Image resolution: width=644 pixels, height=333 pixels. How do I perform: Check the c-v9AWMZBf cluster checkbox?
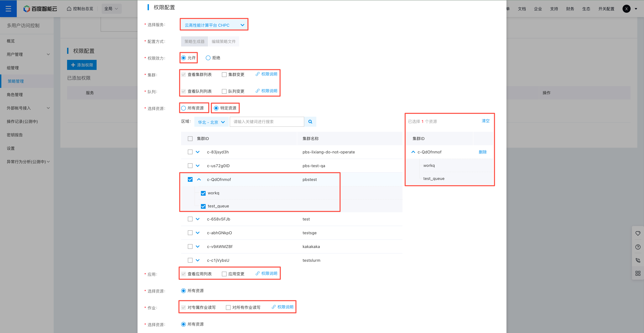pyautogui.click(x=190, y=246)
